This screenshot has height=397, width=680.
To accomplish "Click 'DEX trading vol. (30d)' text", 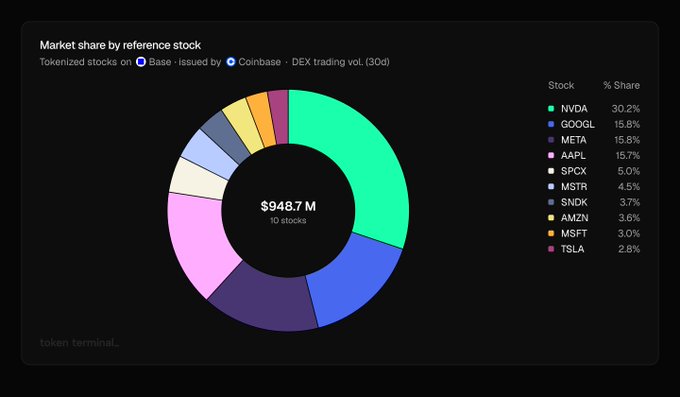I will click(x=340, y=62).
